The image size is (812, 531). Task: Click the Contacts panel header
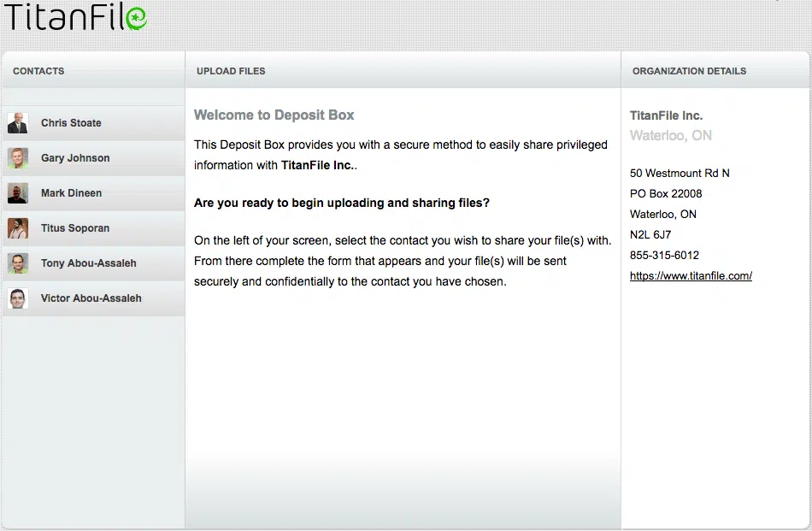(x=93, y=71)
